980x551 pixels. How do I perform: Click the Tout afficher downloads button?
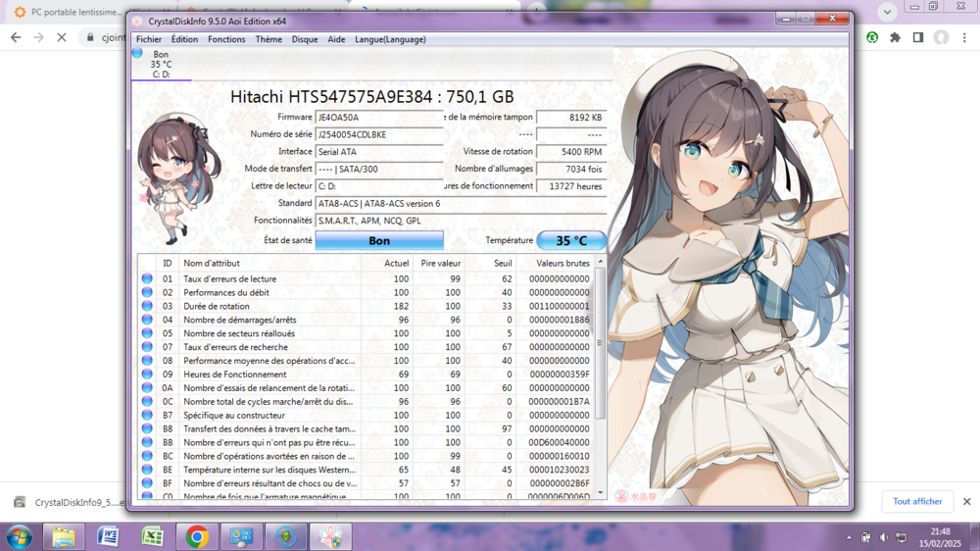point(917,501)
